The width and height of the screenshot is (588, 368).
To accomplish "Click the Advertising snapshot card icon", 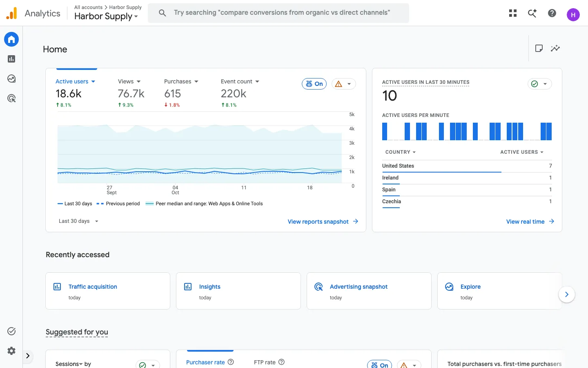I will [318, 287].
